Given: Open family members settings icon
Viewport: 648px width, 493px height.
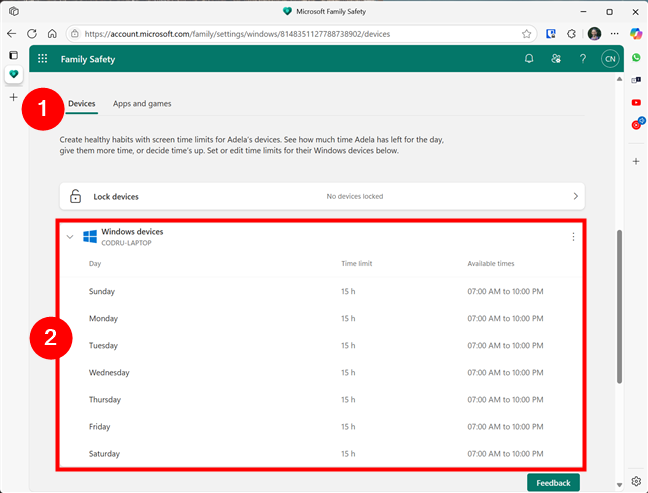Looking at the screenshot, I should (x=555, y=59).
